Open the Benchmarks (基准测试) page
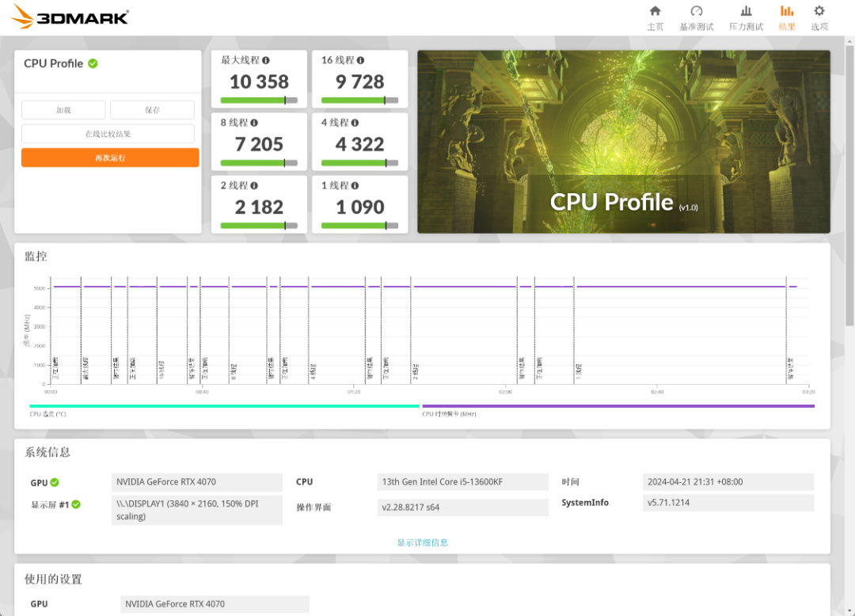This screenshot has height=616, width=855. pos(697,18)
